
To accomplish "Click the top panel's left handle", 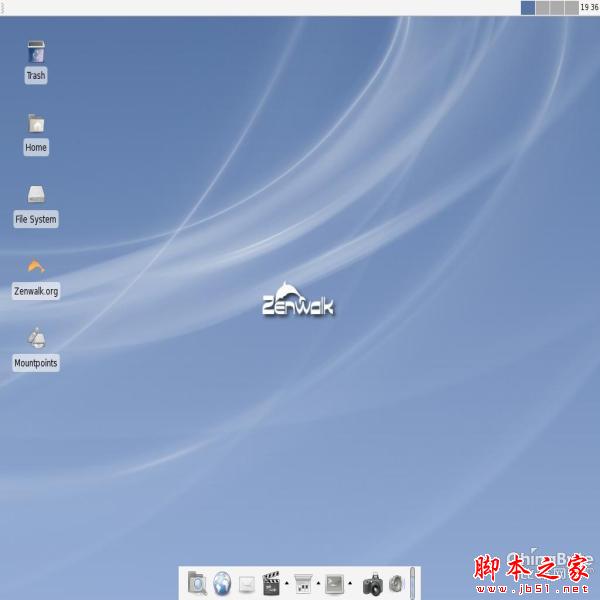I will pyautogui.click(x=2, y=8).
